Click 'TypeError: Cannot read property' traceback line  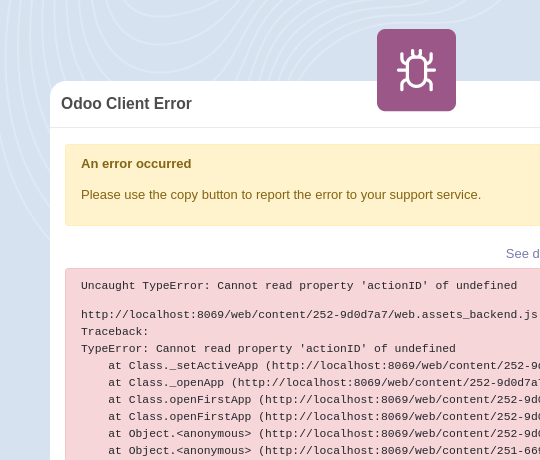[268, 348]
